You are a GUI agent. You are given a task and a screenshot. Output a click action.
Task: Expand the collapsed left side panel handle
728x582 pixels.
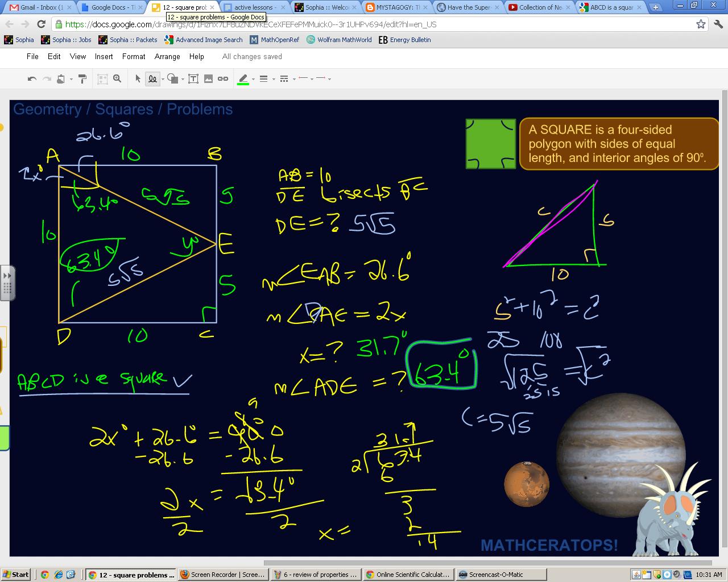coord(7,282)
